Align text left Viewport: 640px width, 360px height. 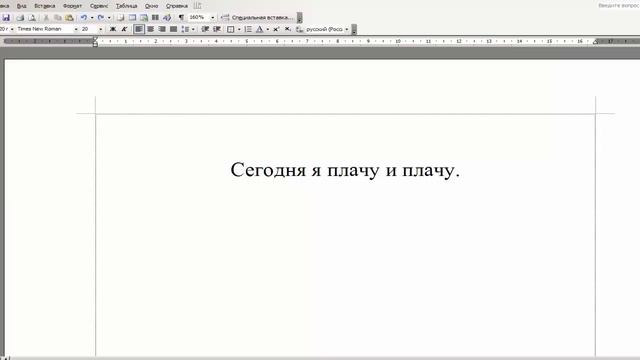pyautogui.click(x=139, y=29)
